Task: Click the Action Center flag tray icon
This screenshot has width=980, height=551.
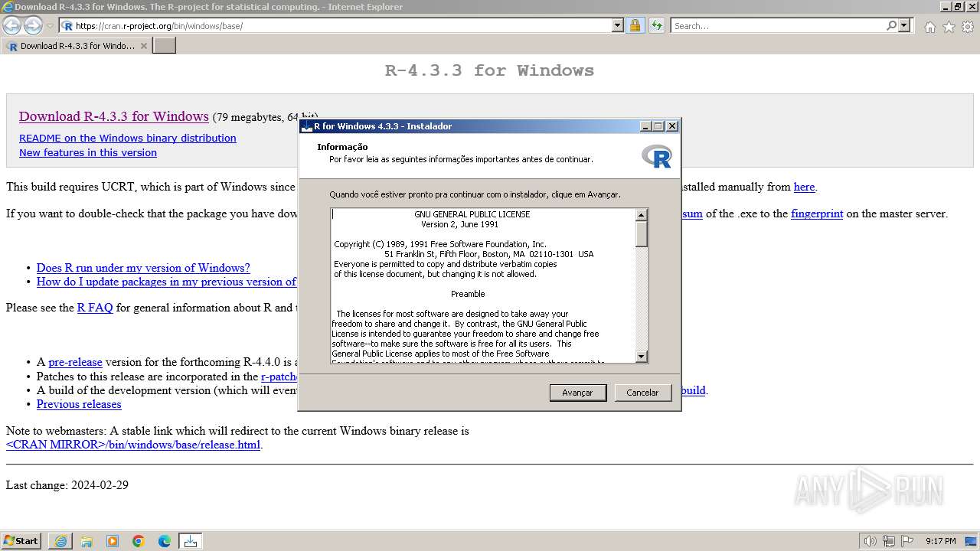Action: [x=907, y=541]
